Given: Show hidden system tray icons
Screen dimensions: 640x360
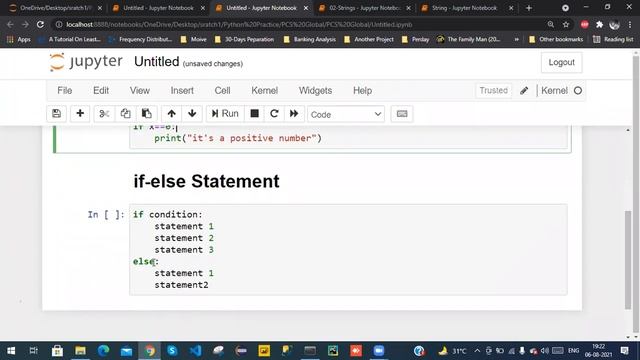Looking at the screenshot, I should tap(477, 351).
